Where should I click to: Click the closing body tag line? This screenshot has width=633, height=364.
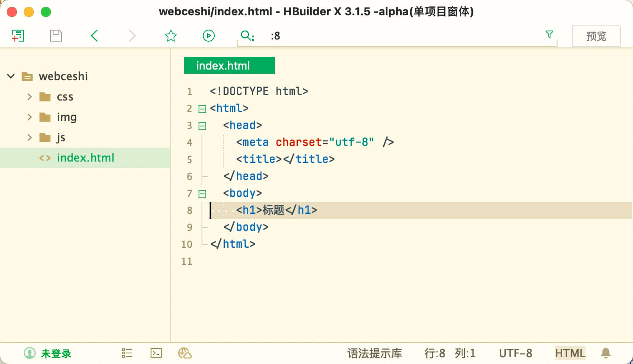(x=246, y=227)
